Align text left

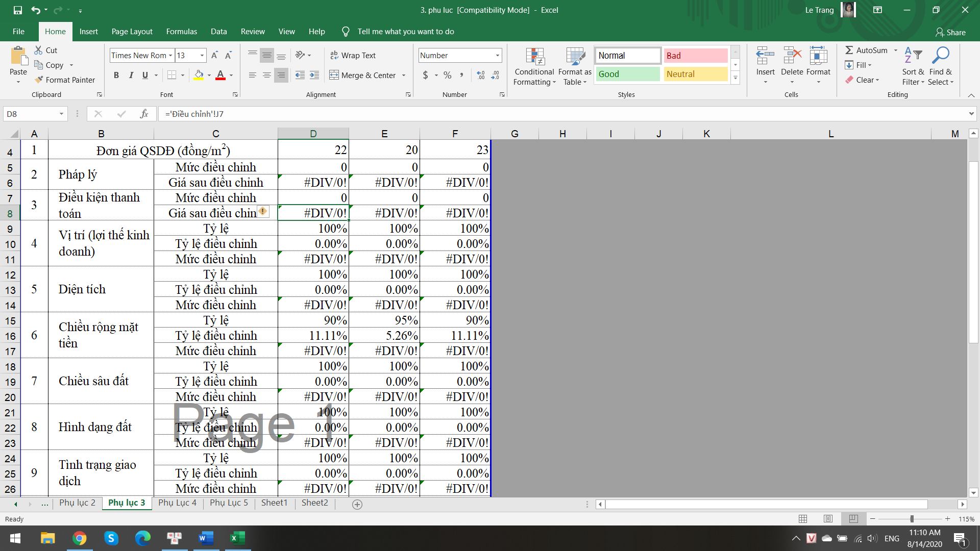pyautogui.click(x=252, y=75)
